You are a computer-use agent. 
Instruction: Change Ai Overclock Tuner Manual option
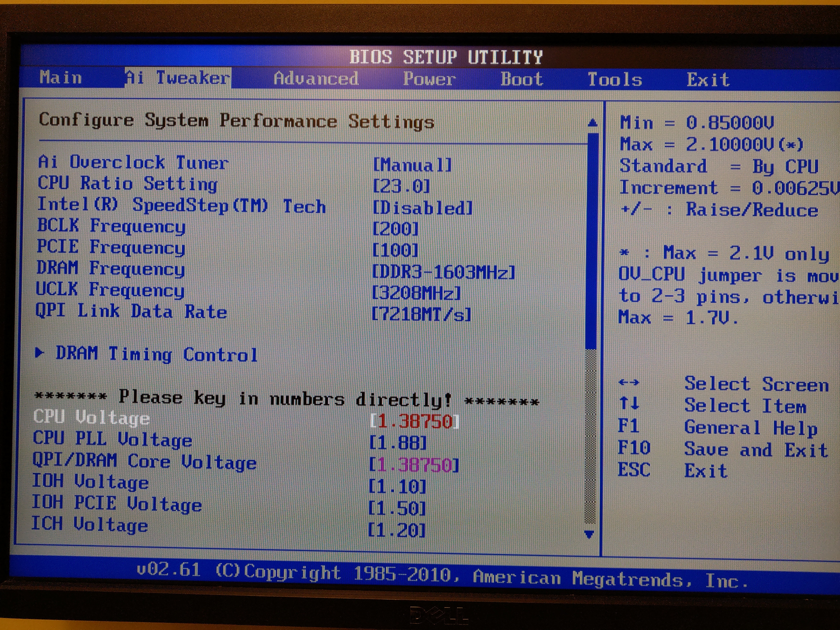pyautogui.click(x=412, y=165)
